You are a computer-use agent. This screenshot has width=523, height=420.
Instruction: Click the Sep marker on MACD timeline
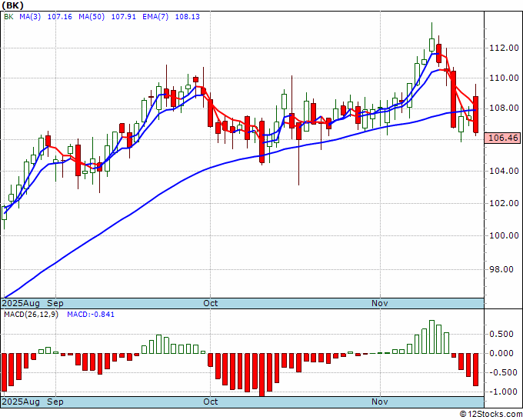pos(55,402)
